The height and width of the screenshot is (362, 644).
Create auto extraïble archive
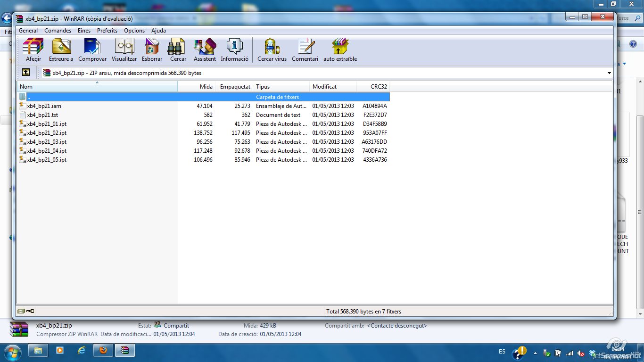coord(340,50)
